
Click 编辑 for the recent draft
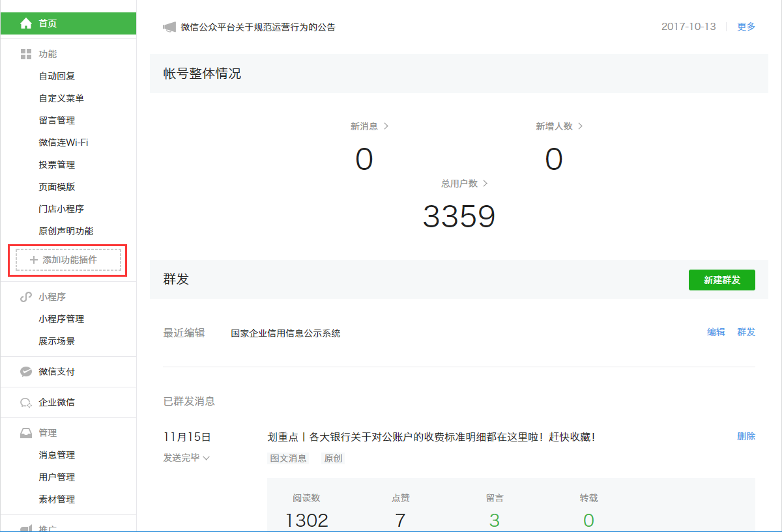coord(716,332)
